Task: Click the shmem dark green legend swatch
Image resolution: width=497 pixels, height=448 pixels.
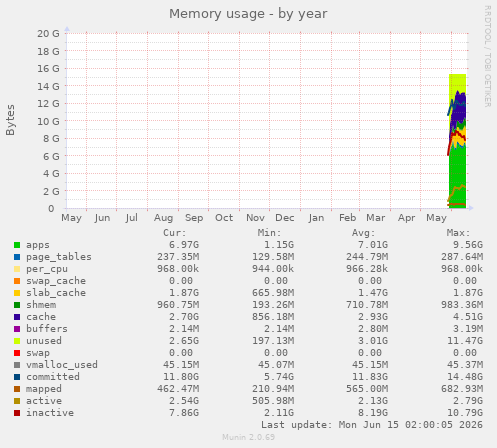Action: click(17, 305)
